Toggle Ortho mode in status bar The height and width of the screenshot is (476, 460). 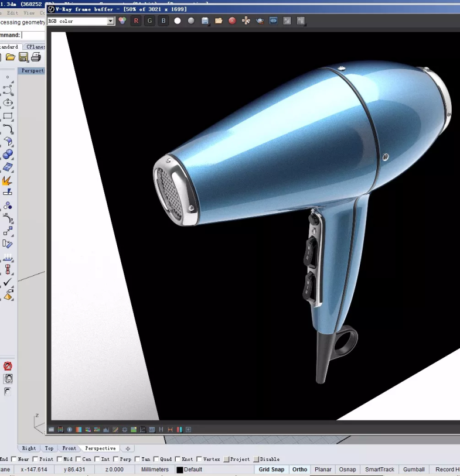[x=299, y=470]
